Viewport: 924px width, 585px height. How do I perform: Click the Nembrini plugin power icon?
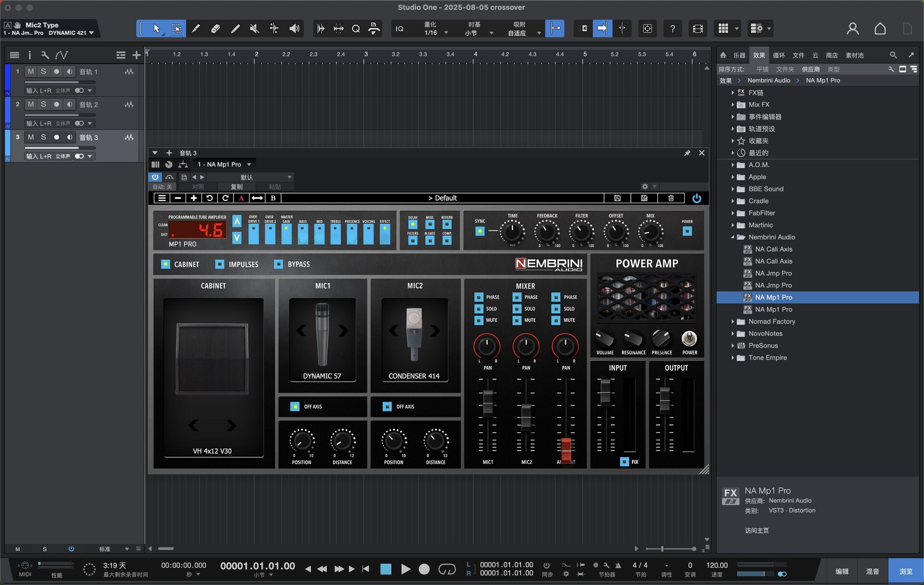click(696, 198)
